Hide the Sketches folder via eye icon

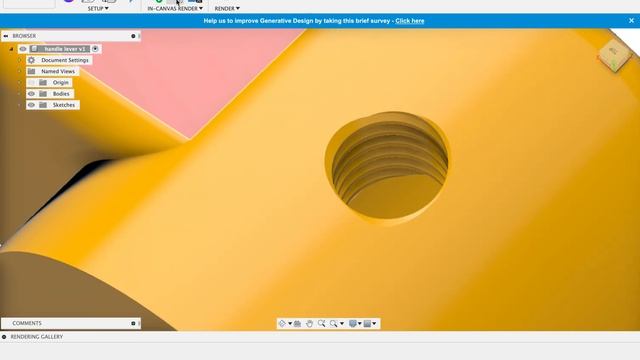pos(31,105)
